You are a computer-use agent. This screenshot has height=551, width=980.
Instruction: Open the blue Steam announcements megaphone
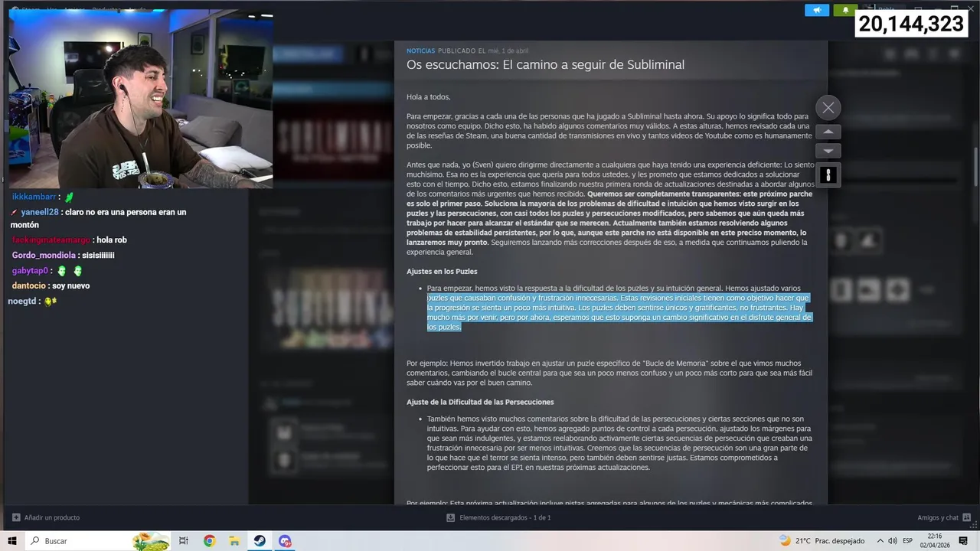[817, 10]
